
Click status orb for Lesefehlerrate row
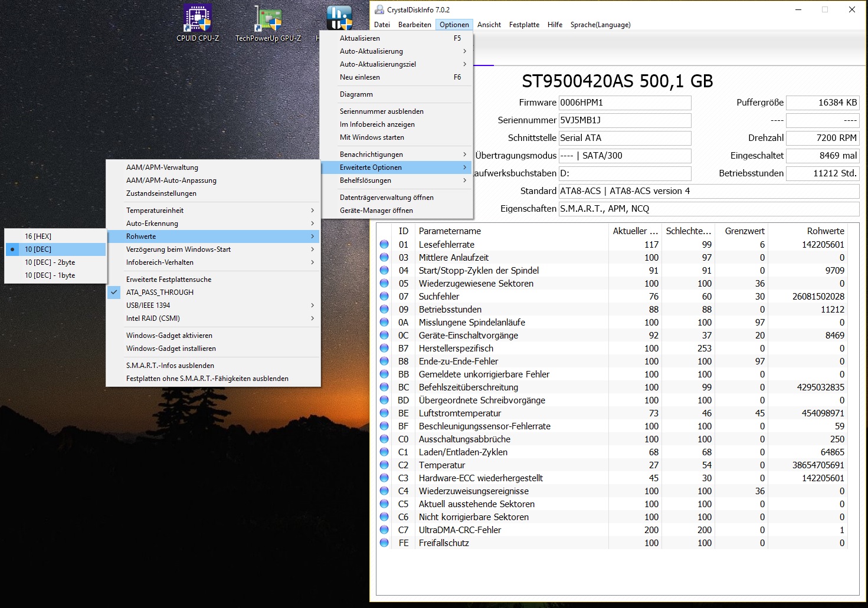point(384,244)
